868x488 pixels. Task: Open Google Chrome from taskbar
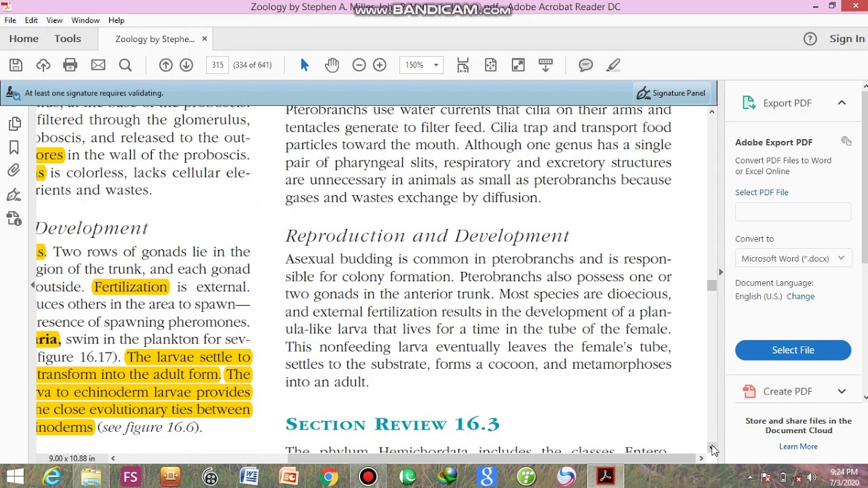coord(328,476)
